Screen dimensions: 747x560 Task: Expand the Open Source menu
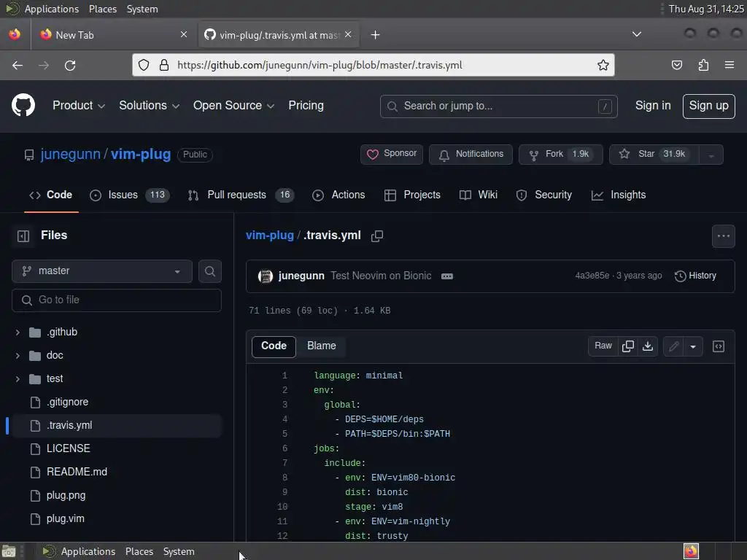pyautogui.click(x=233, y=106)
